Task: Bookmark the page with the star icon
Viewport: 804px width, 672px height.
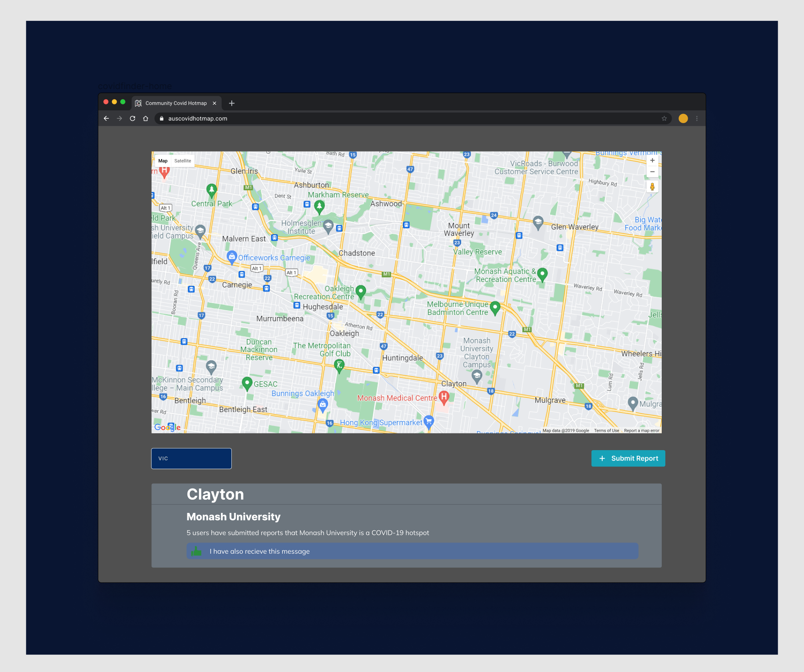Action: (x=664, y=118)
